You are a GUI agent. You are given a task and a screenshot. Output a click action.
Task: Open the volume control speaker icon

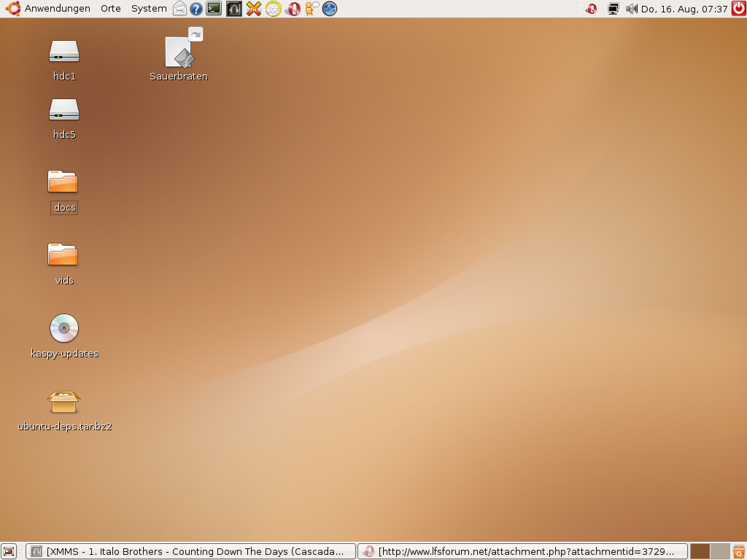(x=631, y=9)
